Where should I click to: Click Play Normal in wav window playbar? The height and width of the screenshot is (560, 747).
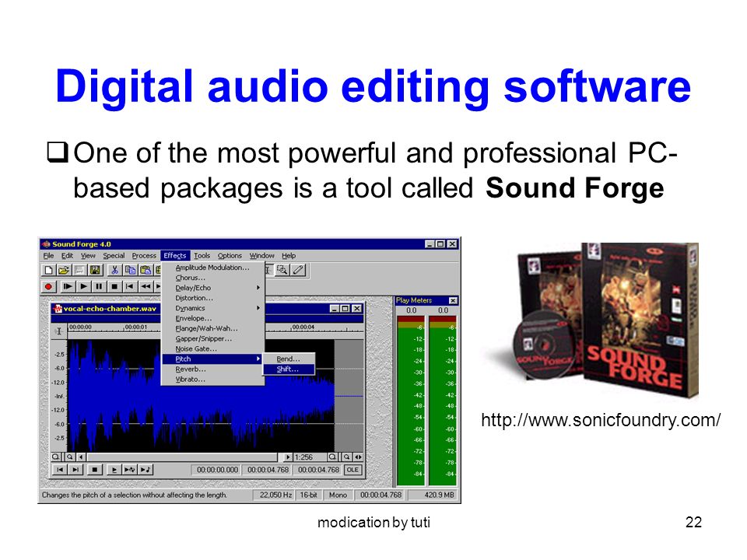[x=114, y=470]
